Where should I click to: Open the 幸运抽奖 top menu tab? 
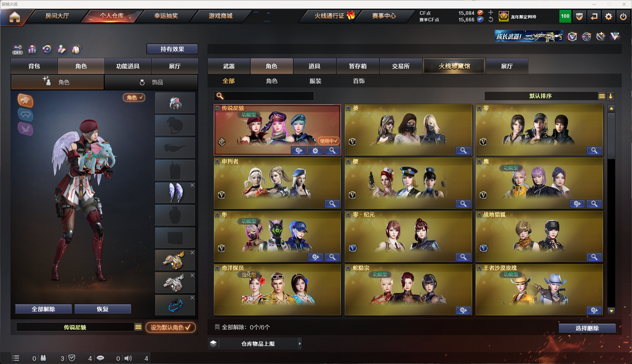point(166,16)
